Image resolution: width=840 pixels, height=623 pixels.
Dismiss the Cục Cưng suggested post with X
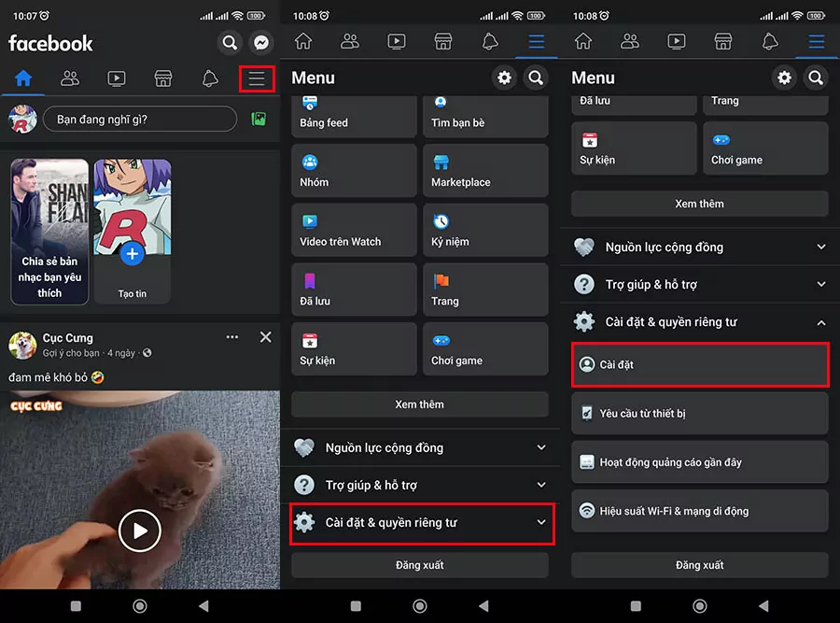pyautogui.click(x=265, y=336)
